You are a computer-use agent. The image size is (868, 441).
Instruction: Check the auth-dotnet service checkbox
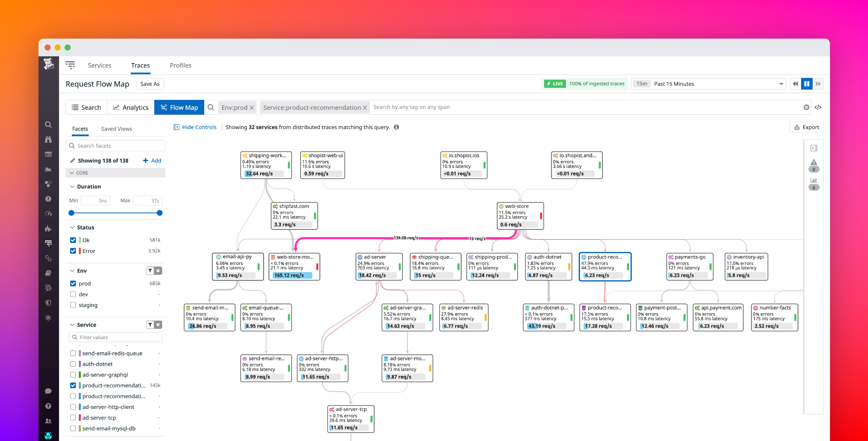(73, 364)
